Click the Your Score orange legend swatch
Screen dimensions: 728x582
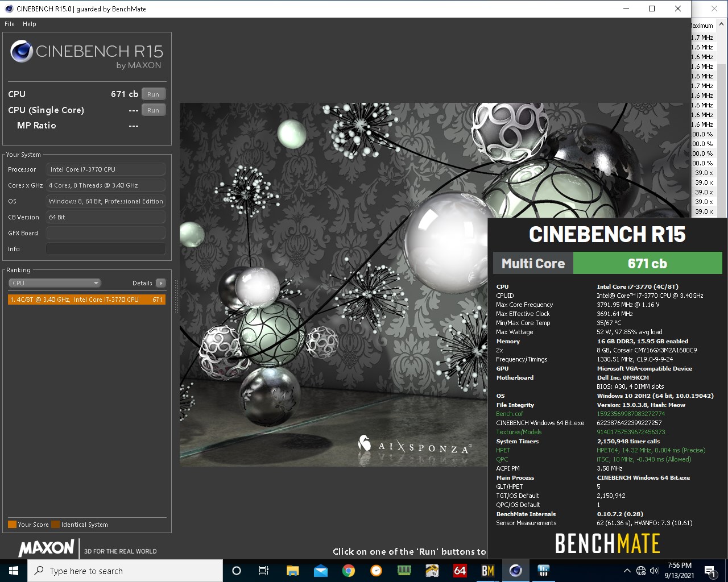pyautogui.click(x=12, y=525)
